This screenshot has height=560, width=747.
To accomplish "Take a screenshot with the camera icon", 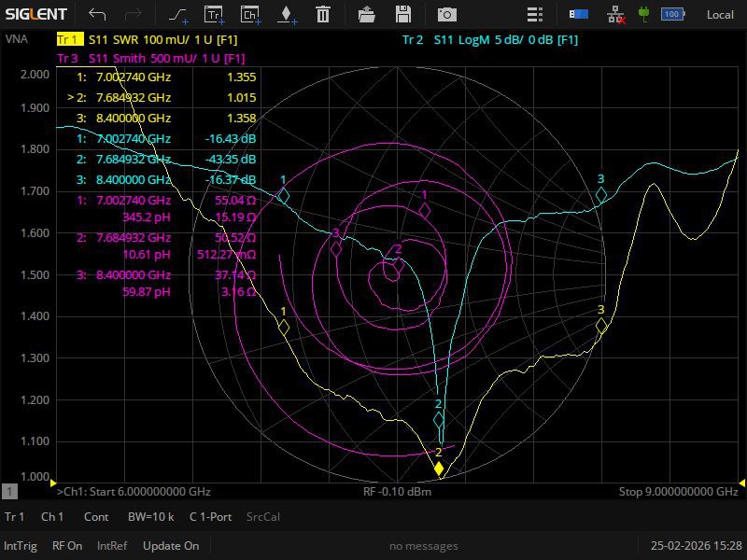I will 447,14.
